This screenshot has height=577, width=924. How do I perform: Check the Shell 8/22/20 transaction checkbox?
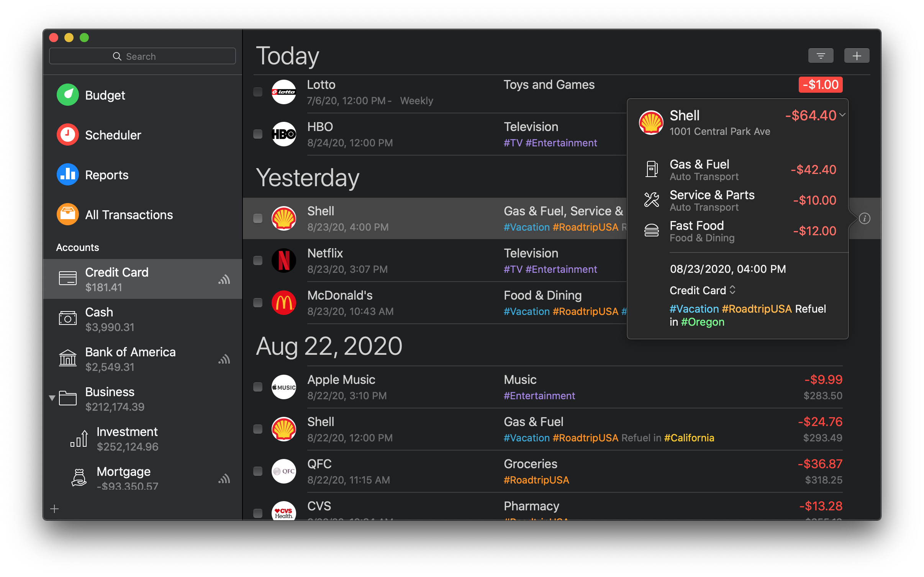point(258,429)
